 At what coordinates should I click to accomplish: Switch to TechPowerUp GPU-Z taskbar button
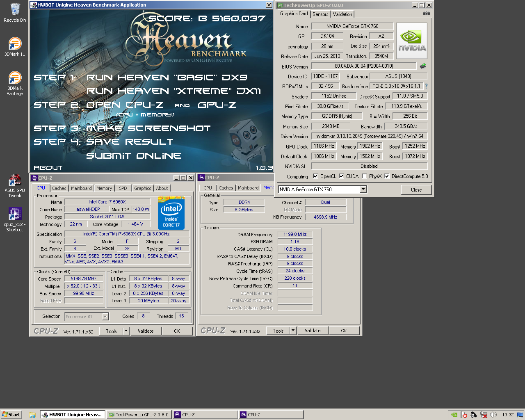(139, 415)
